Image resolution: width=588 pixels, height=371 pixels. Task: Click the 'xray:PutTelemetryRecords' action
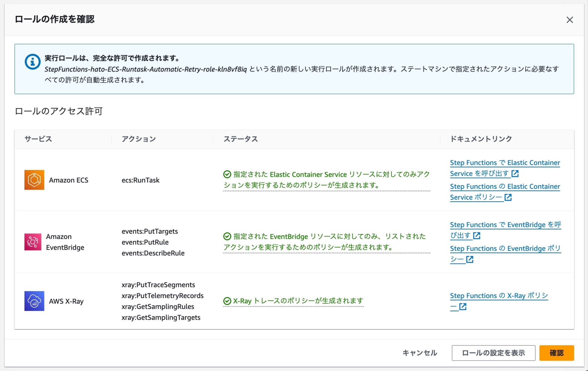(163, 296)
